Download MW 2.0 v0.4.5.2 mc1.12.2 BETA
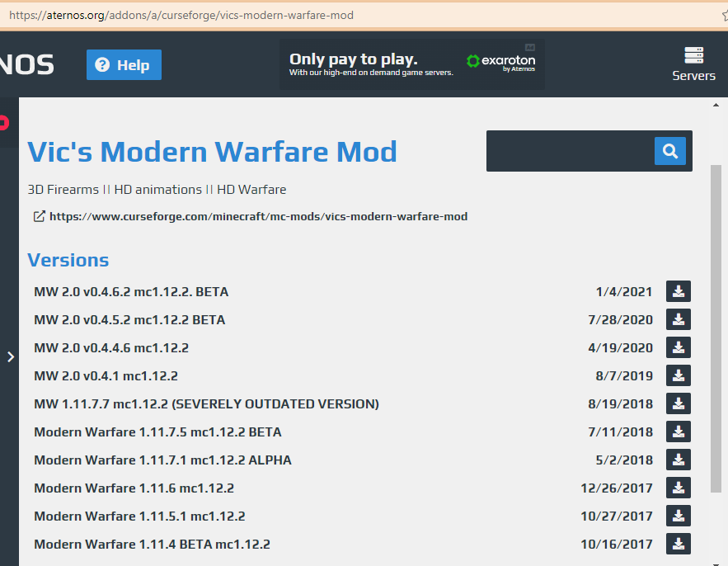Image resolution: width=728 pixels, height=566 pixels. coord(679,319)
